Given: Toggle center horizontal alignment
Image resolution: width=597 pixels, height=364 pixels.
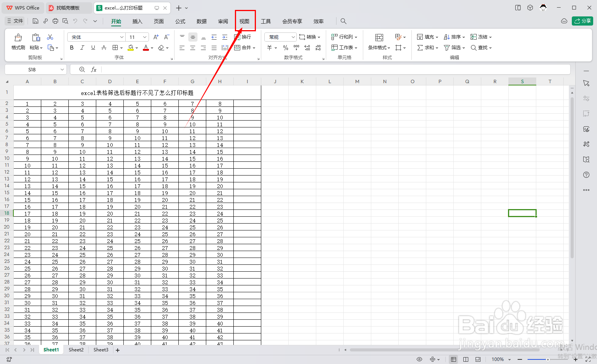Looking at the screenshot, I should click(193, 48).
